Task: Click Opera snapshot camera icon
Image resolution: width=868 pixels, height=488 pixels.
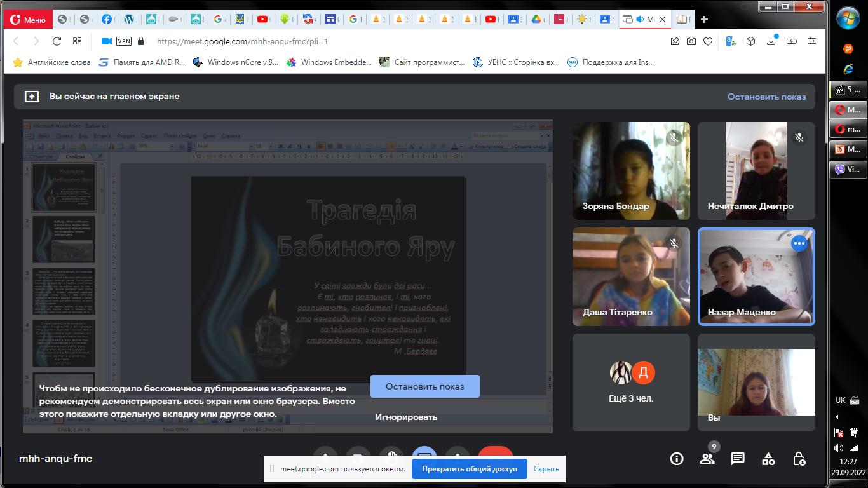Action: pyautogui.click(x=691, y=41)
